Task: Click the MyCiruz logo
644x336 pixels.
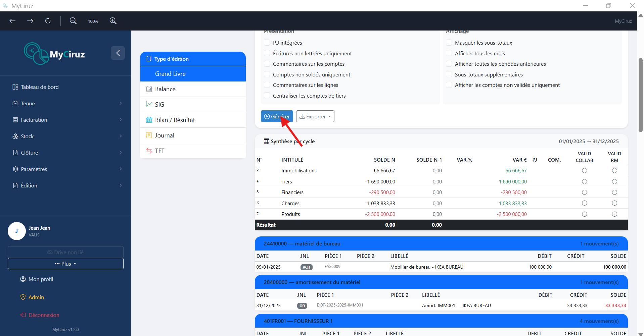Action: point(54,54)
